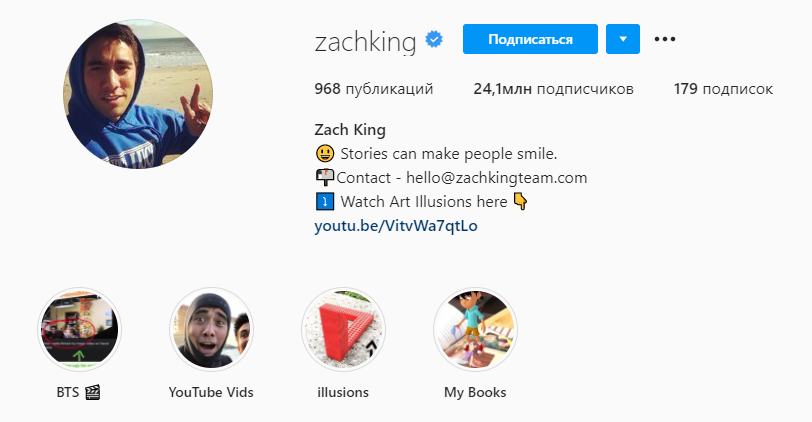Open the BTS story highlight
This screenshot has height=422, width=812.
point(79,329)
